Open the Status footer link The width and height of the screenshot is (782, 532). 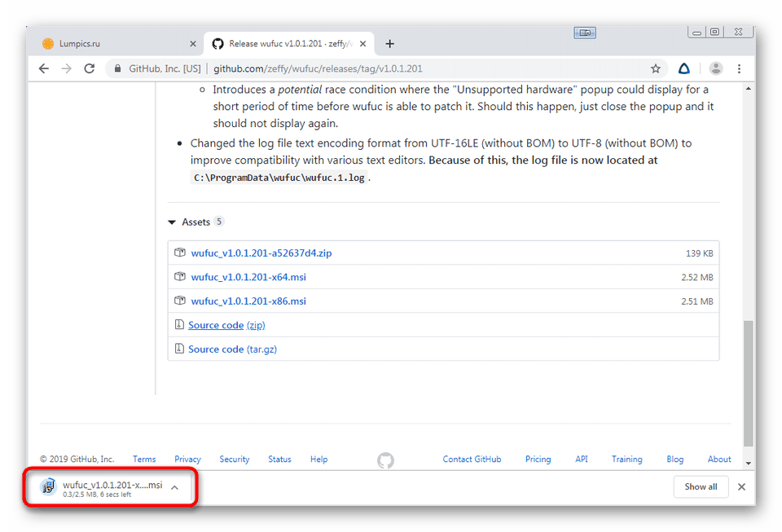click(279, 459)
